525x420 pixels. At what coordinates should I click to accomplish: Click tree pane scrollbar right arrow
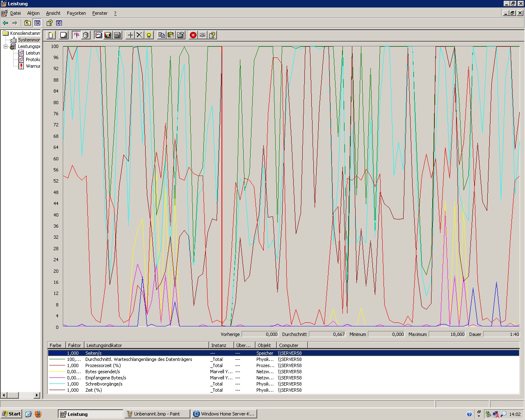pyautogui.click(x=37, y=395)
